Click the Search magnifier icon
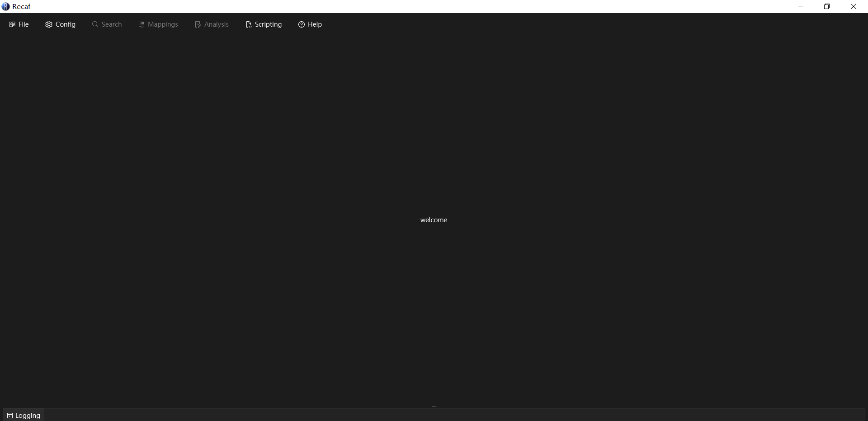Image resolution: width=868 pixels, height=421 pixels. (95, 24)
